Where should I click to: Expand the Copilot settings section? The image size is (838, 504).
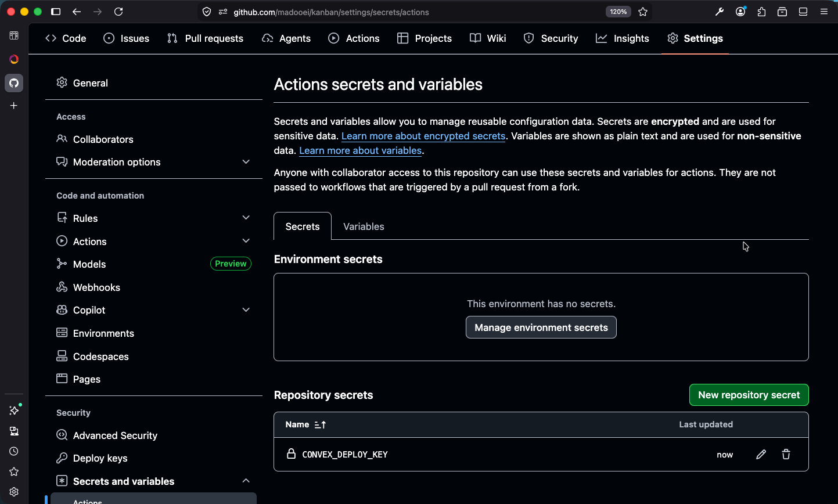tap(246, 310)
